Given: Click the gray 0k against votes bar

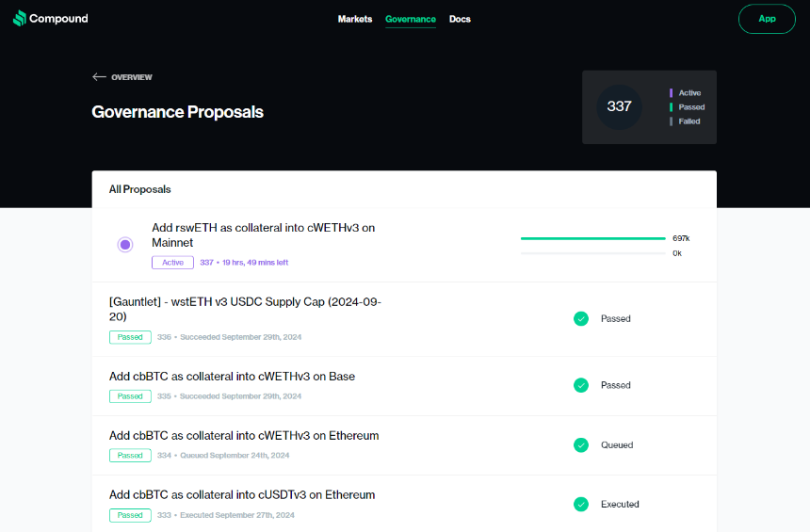Looking at the screenshot, I should click(x=593, y=253).
